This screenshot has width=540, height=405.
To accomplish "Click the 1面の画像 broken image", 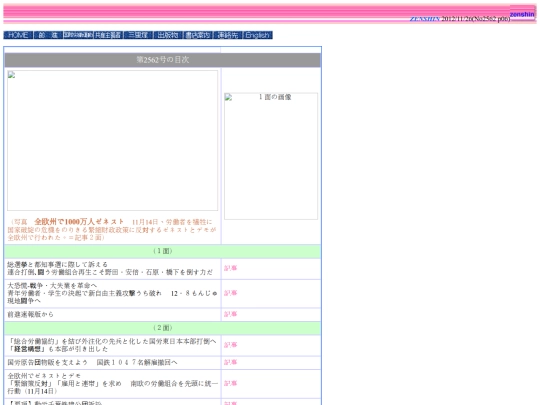I will click(271, 156).
